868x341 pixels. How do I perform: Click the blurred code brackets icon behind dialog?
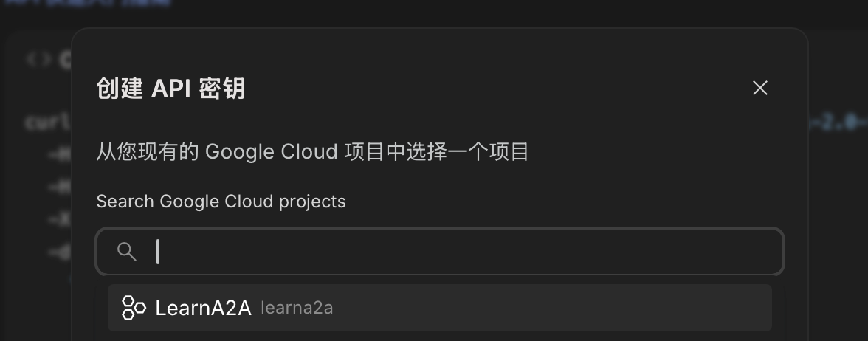(x=38, y=59)
